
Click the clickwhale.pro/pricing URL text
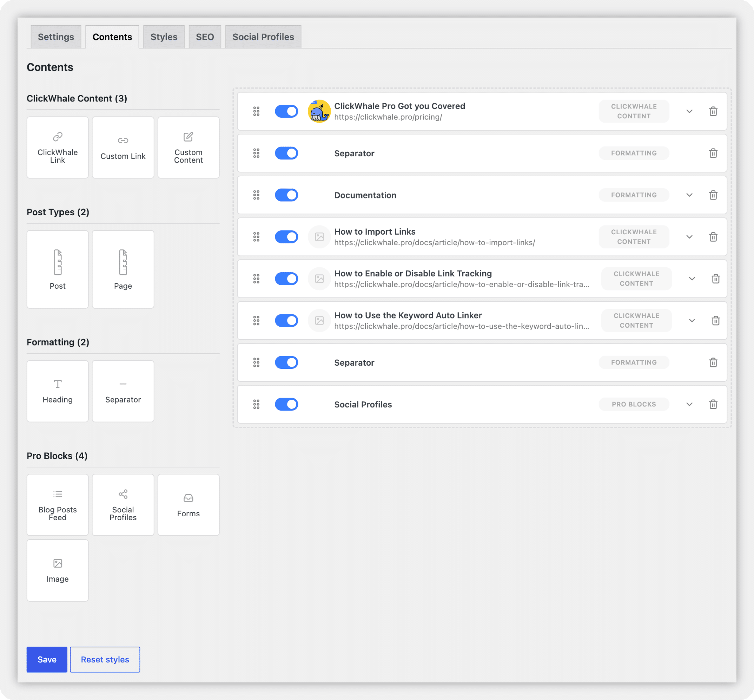pos(388,117)
